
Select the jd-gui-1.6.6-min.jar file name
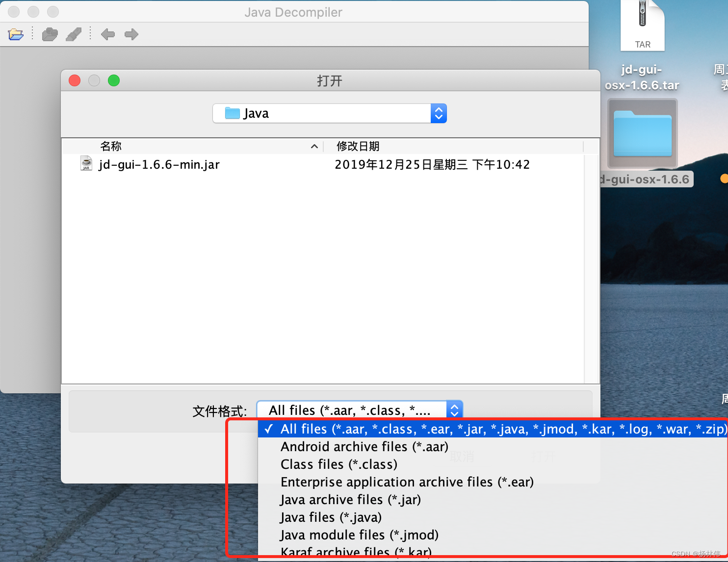click(159, 164)
